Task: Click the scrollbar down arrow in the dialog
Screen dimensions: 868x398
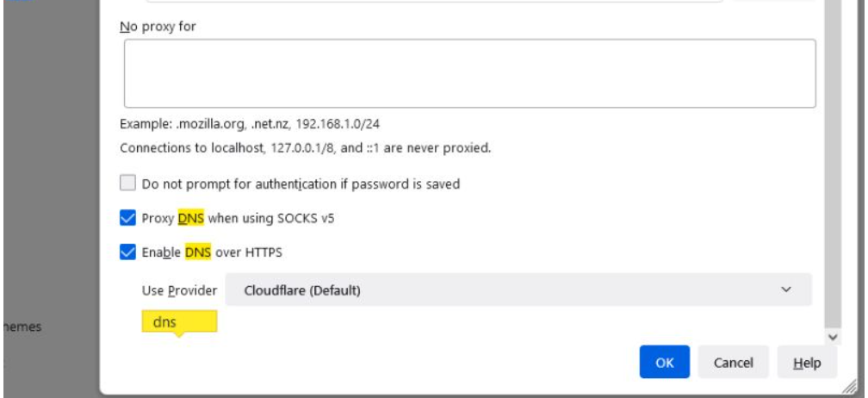Action: pyautogui.click(x=833, y=337)
